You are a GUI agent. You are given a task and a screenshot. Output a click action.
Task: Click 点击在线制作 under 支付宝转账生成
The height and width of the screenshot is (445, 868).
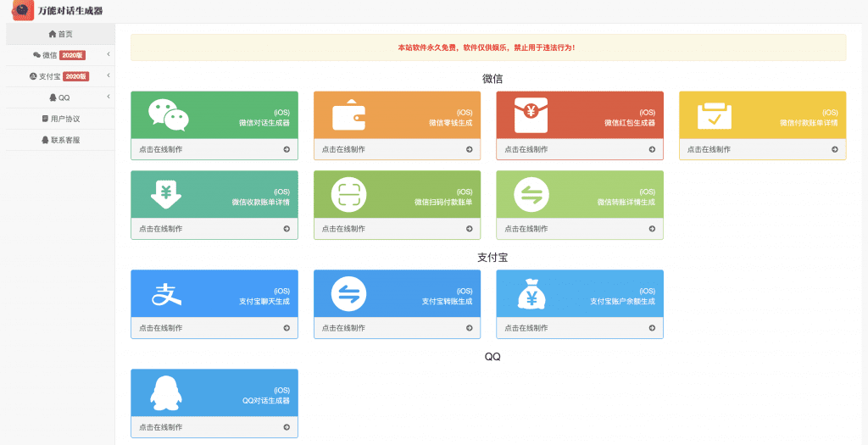[343, 328]
